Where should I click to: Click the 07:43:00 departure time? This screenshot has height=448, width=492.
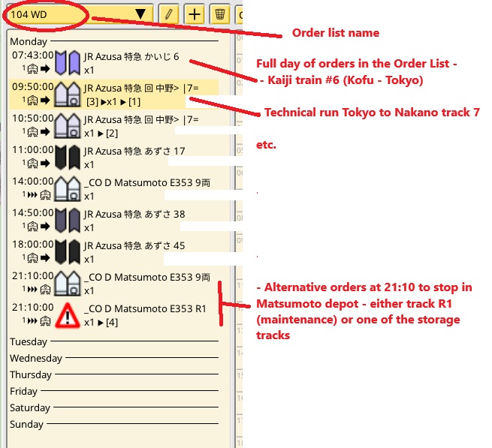[32, 56]
